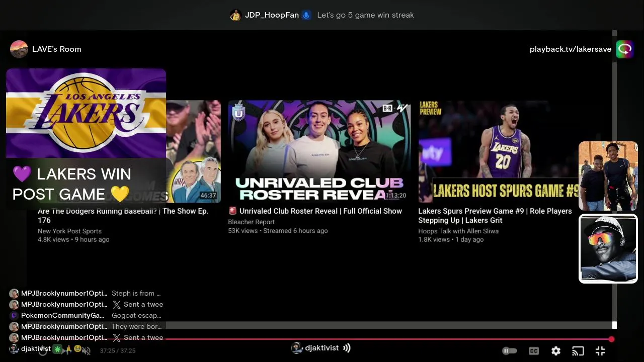Click the microphone badge next to JDP_HoopFan

(x=306, y=15)
